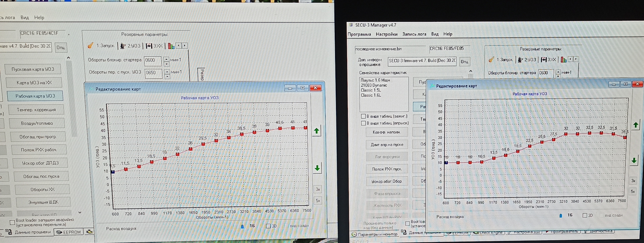Select 'Classic 1.5L' in characteristics list
This screenshot has width=644, height=243.
tap(371, 90)
